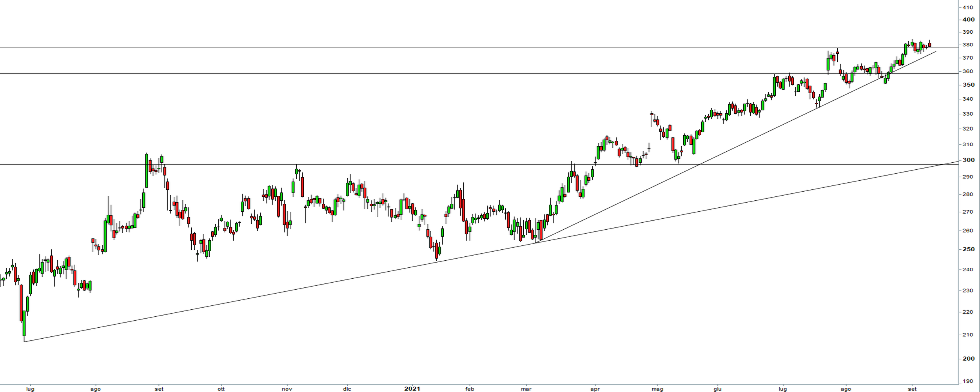Click the last candlestick on the right
The width and height of the screenshot is (980, 392).
(929, 45)
